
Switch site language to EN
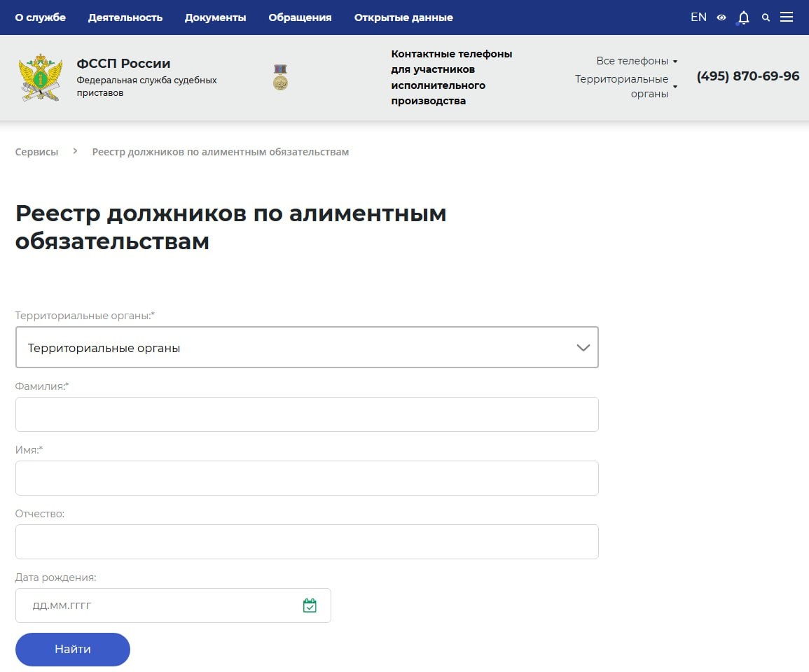(x=698, y=16)
